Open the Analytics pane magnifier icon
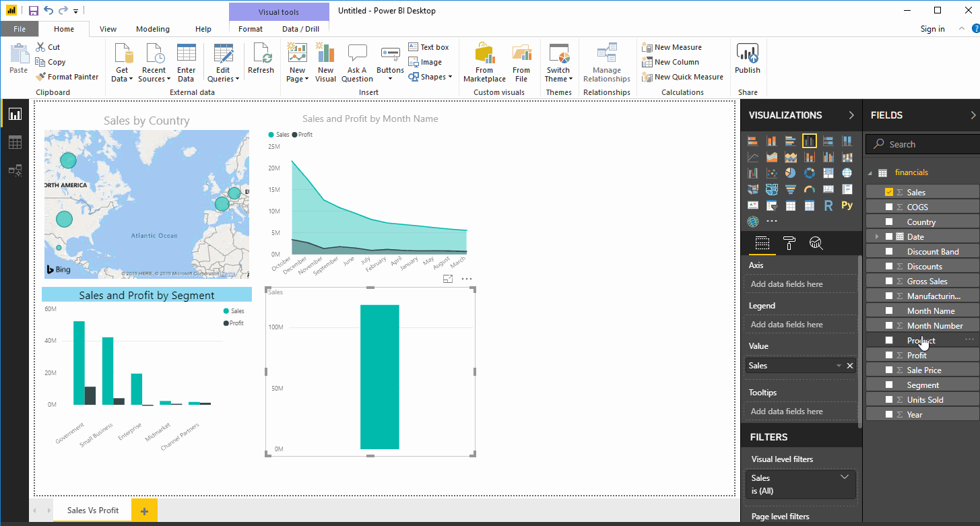This screenshot has width=980, height=526. pyautogui.click(x=816, y=243)
